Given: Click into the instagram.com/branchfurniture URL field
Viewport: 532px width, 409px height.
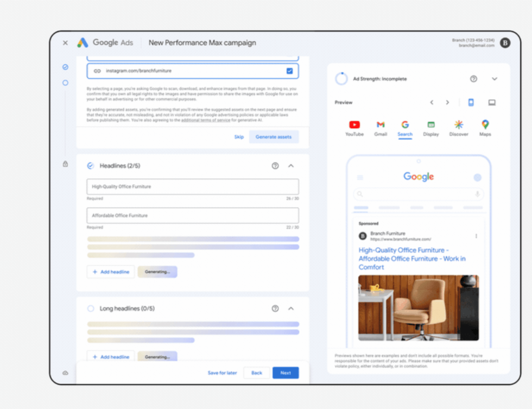Looking at the screenshot, I should pos(192,71).
